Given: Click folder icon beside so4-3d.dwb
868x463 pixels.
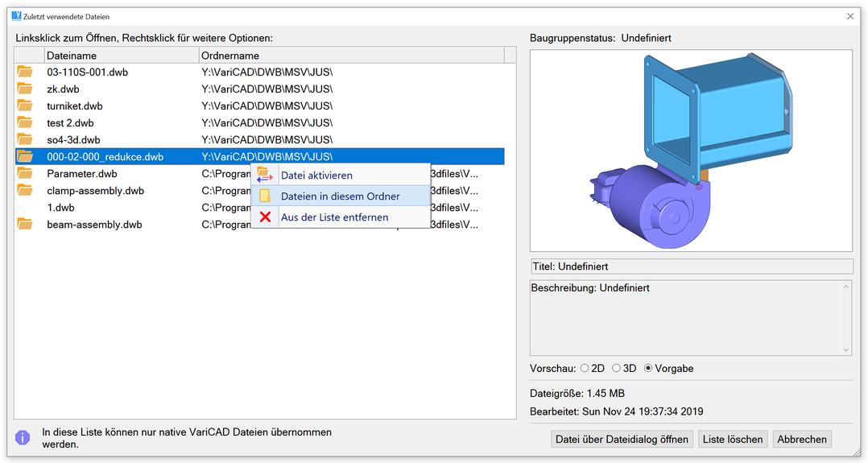Looking at the screenshot, I should [x=25, y=139].
